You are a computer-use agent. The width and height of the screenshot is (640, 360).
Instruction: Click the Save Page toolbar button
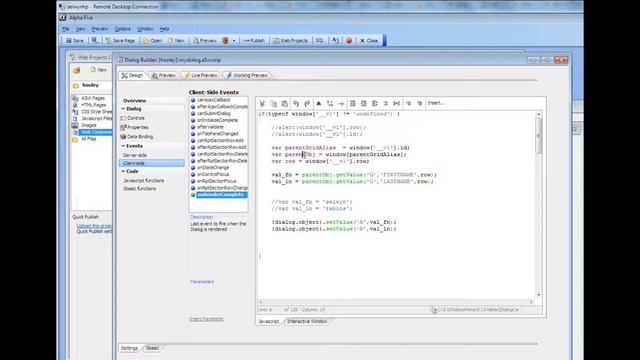(120, 40)
